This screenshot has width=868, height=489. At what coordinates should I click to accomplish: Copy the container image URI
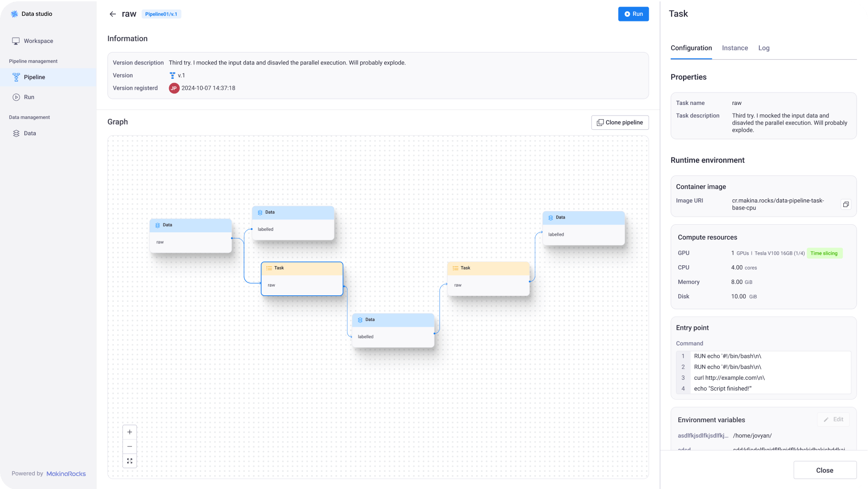point(846,204)
